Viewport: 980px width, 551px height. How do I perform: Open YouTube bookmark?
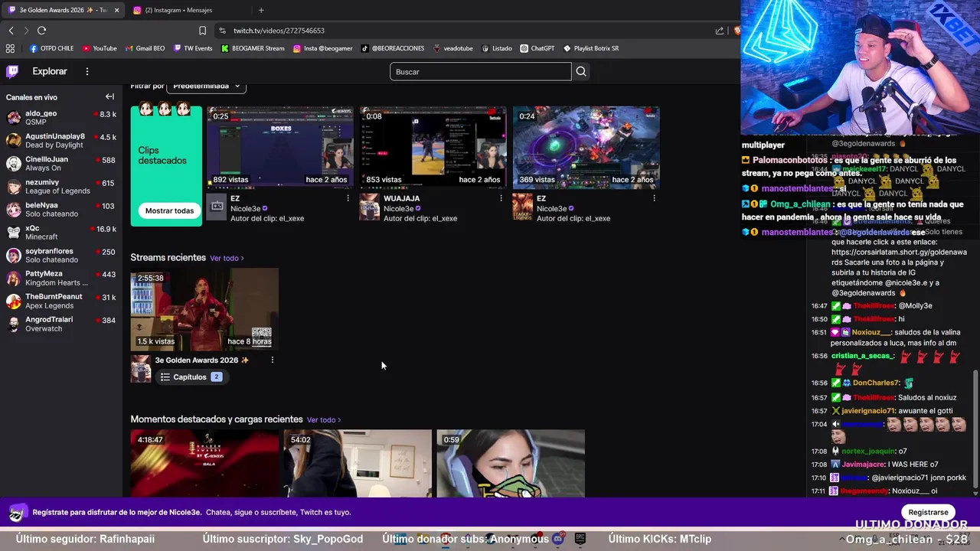100,48
